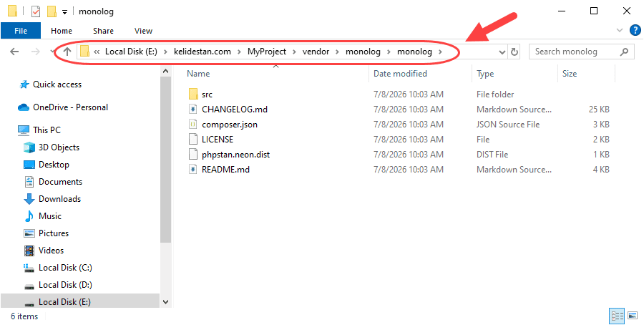
Task: Go forward with the Forward arrow
Action: [36, 52]
